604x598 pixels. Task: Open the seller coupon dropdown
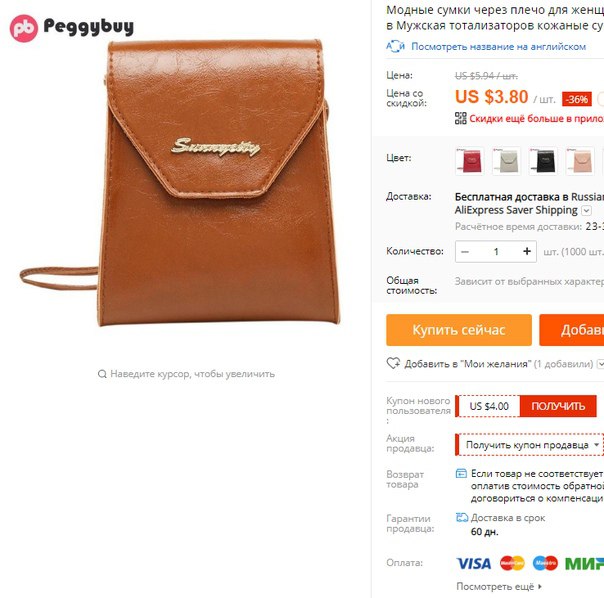point(529,445)
